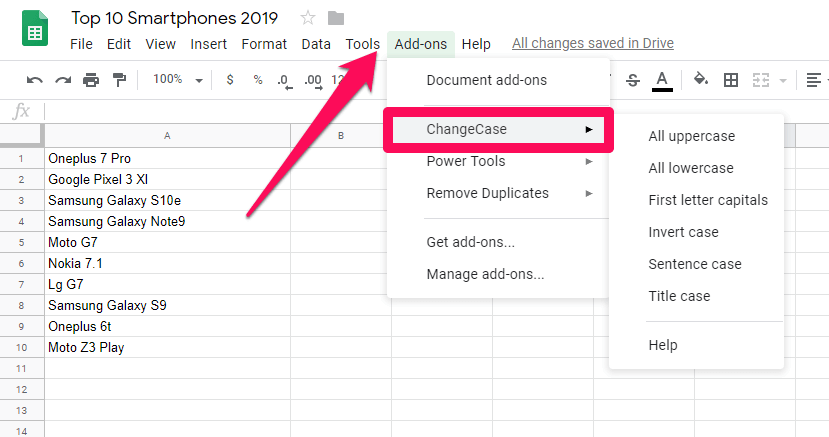Decrease decimal places

click(285, 81)
